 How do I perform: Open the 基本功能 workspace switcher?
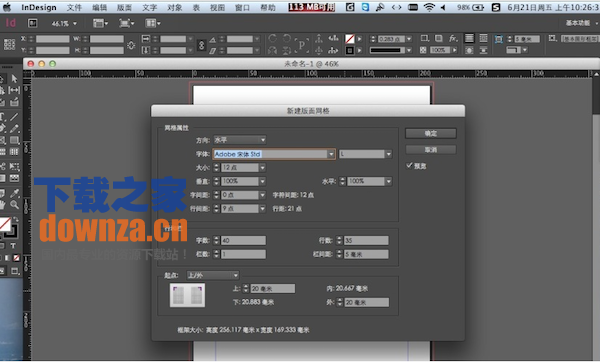pos(578,23)
